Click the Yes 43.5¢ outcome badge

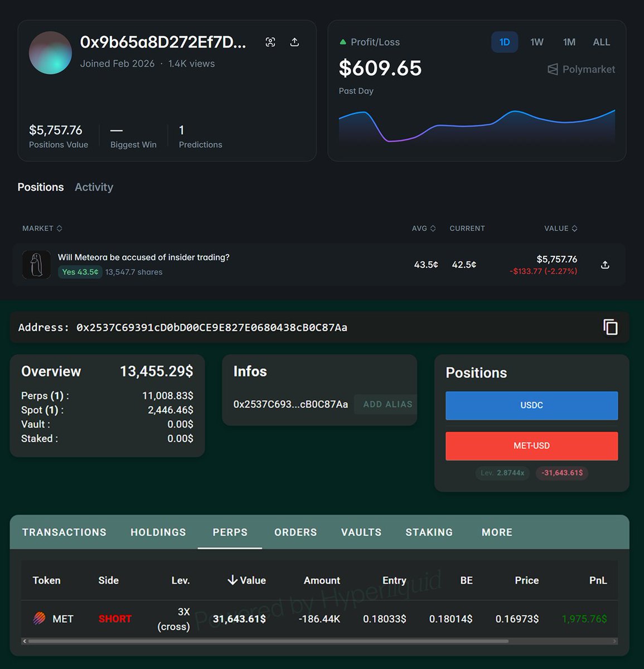point(80,272)
